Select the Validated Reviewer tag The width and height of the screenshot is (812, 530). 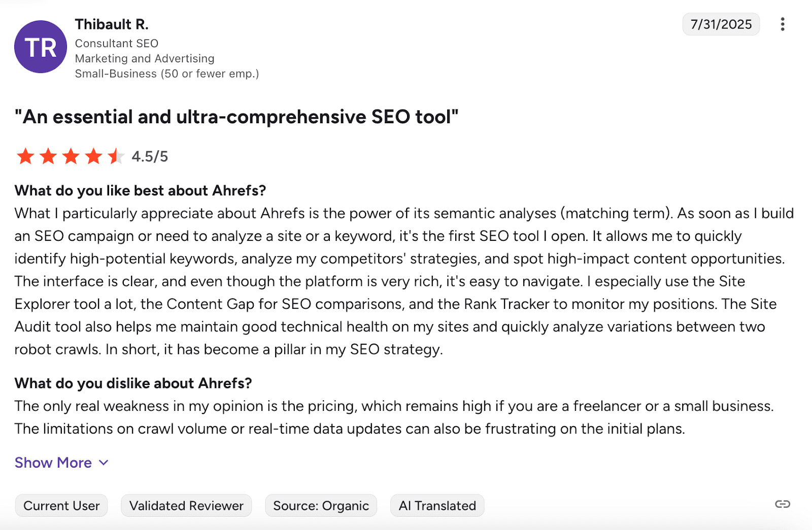point(186,506)
